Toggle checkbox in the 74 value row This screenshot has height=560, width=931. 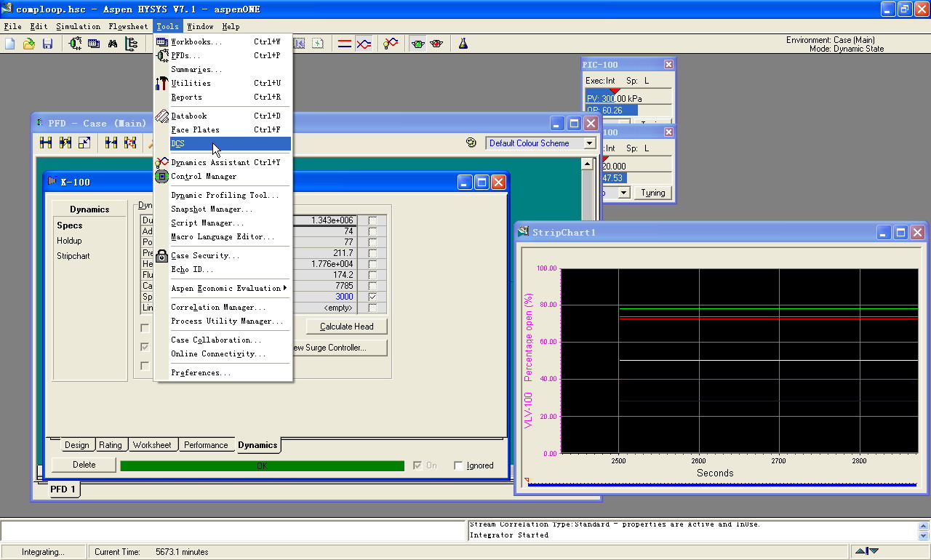point(373,231)
